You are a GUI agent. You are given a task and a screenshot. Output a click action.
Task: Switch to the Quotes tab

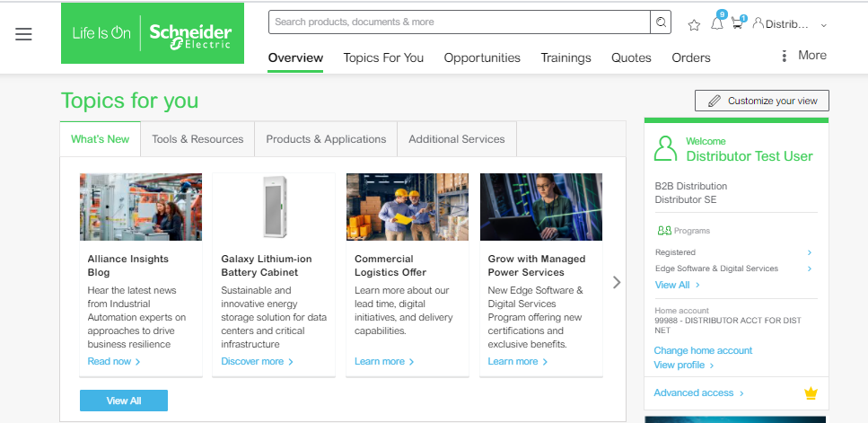631,57
